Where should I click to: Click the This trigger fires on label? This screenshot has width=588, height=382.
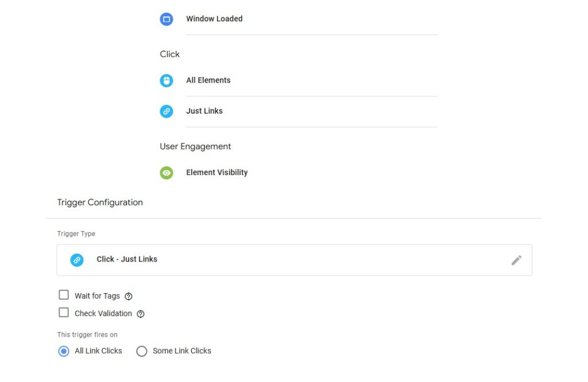(x=87, y=334)
